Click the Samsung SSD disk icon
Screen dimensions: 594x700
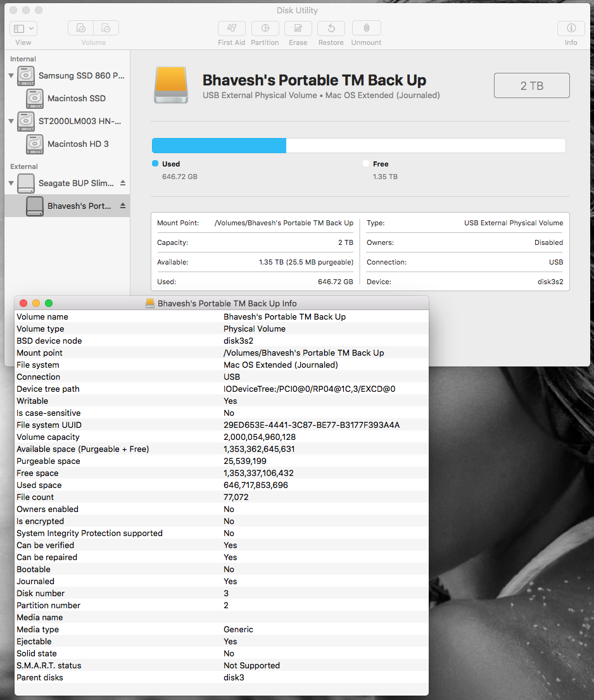[x=26, y=76]
